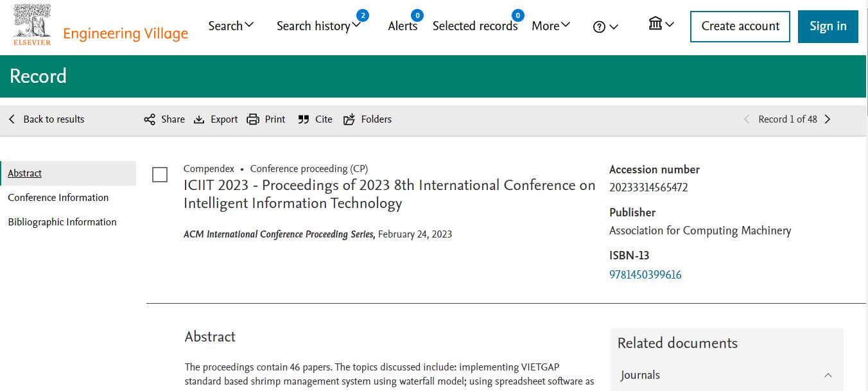The image size is (868, 391).
Task: Click the February 24, 2023 date text
Action: pyautogui.click(x=415, y=234)
